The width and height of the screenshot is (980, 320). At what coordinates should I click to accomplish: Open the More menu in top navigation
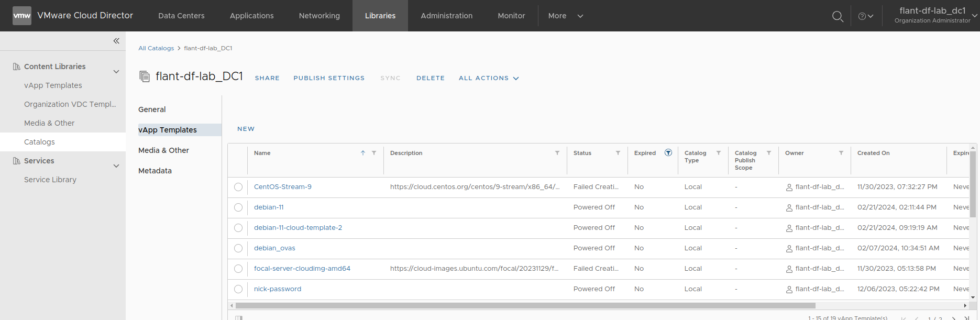click(x=565, y=16)
